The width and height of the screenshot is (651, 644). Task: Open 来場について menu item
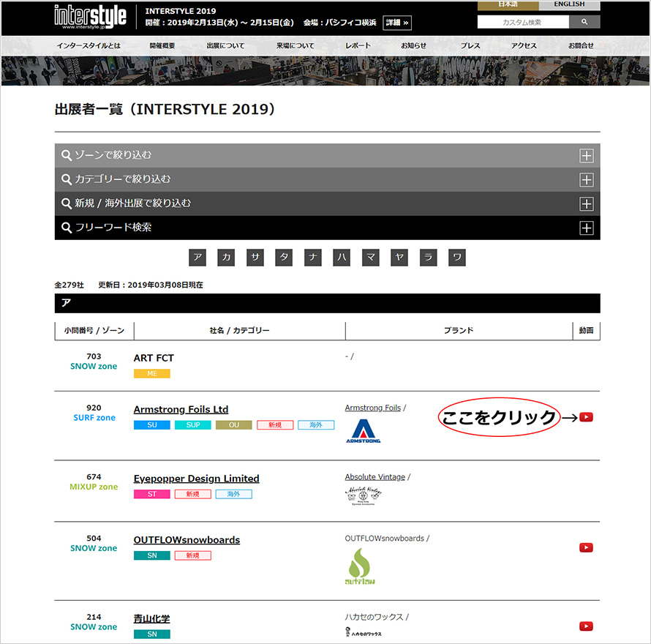(x=296, y=45)
